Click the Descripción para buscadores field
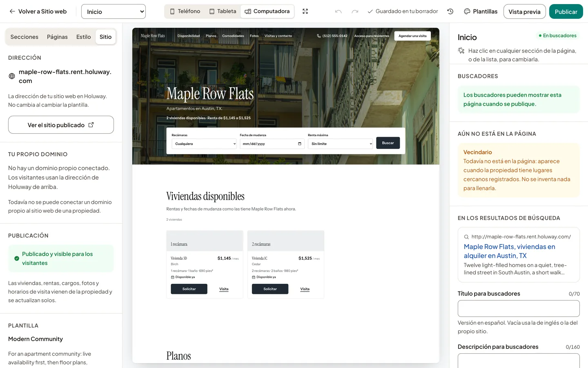This screenshot has width=588, height=368. [519, 361]
